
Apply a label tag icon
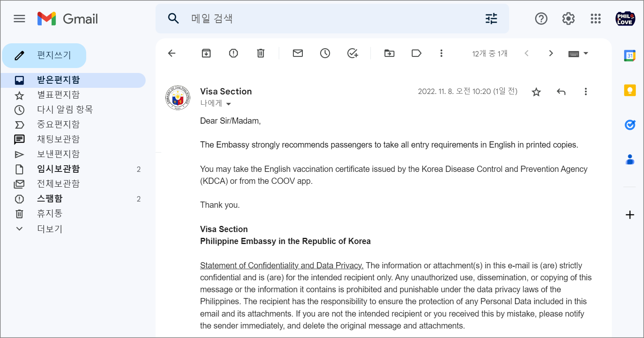pyautogui.click(x=417, y=53)
